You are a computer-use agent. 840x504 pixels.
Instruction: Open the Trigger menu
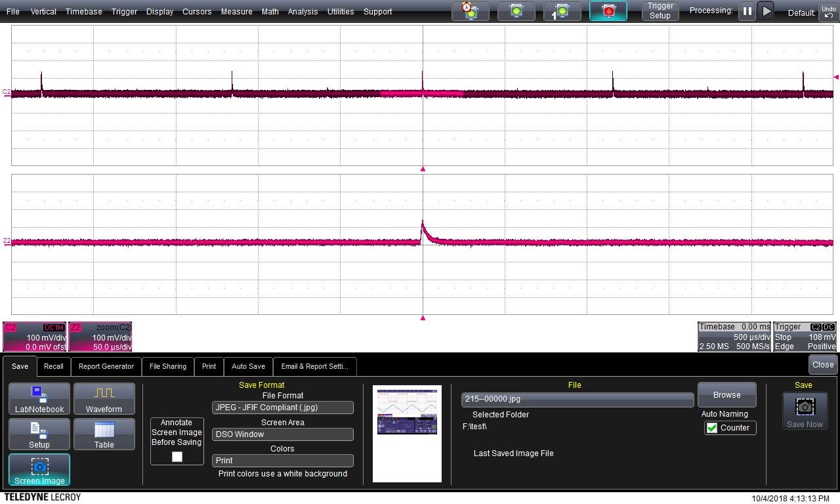tap(124, 12)
